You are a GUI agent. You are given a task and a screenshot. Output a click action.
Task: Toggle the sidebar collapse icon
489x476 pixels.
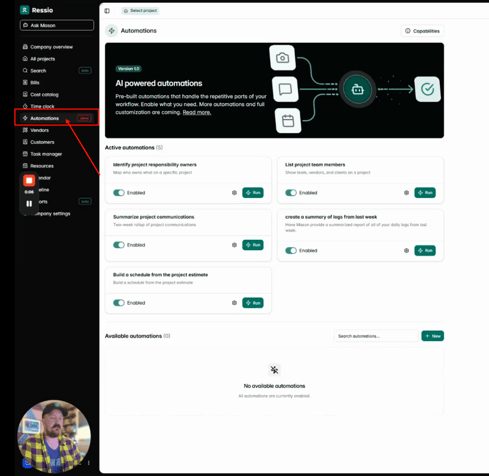[107, 11]
